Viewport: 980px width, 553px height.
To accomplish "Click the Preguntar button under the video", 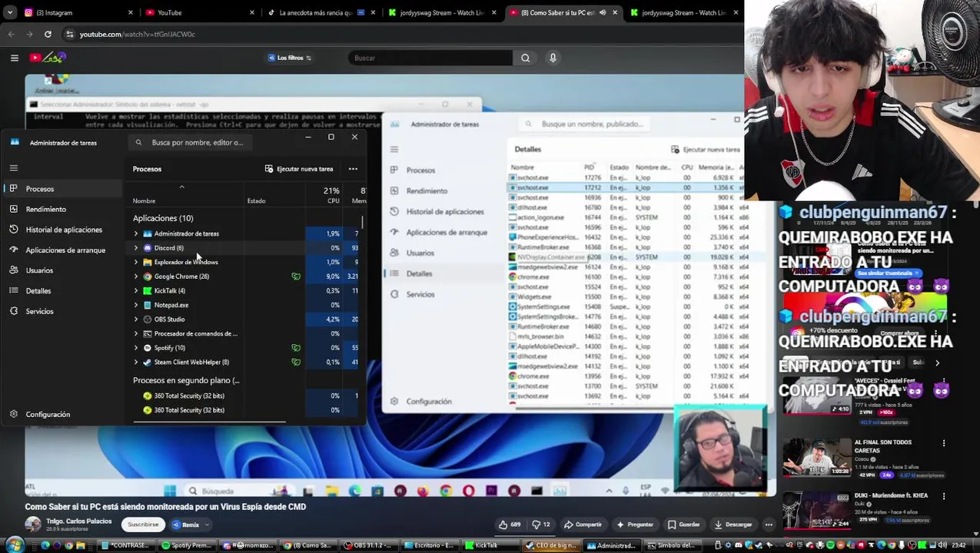I will (x=635, y=525).
